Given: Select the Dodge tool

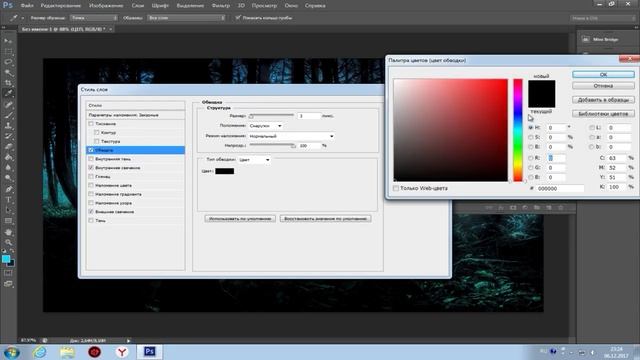Looking at the screenshot, I should click(8, 178).
